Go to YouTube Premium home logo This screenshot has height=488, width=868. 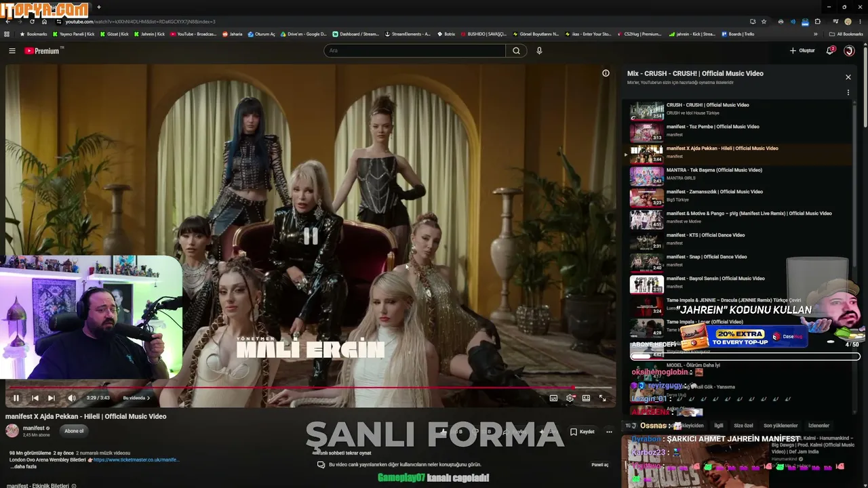pyautogui.click(x=42, y=51)
